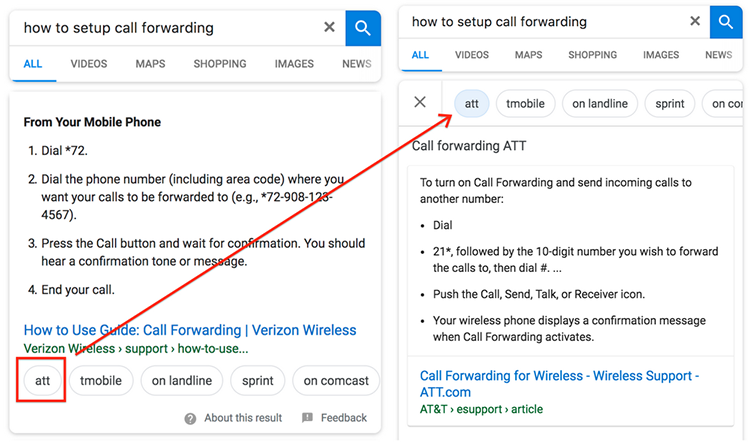
Task: Open the IMAGES tab in left panel
Action: [x=294, y=64]
